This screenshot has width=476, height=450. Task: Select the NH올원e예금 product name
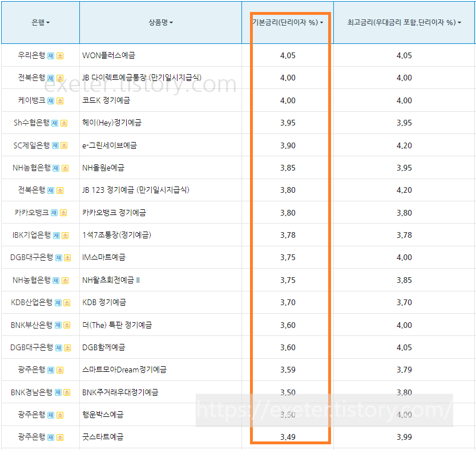click(x=103, y=168)
